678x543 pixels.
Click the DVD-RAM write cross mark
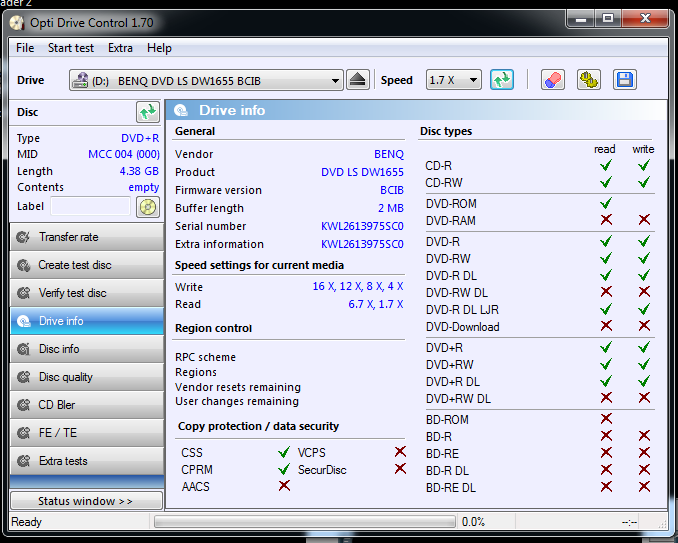(x=644, y=220)
